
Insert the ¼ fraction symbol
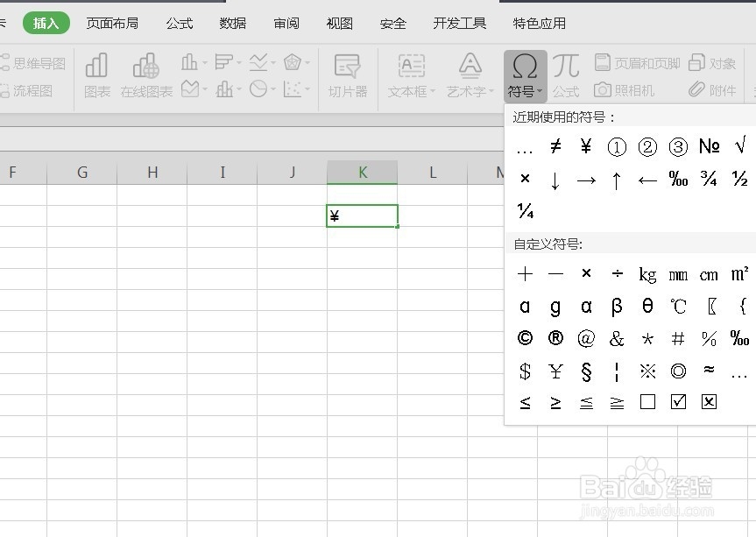(526, 210)
